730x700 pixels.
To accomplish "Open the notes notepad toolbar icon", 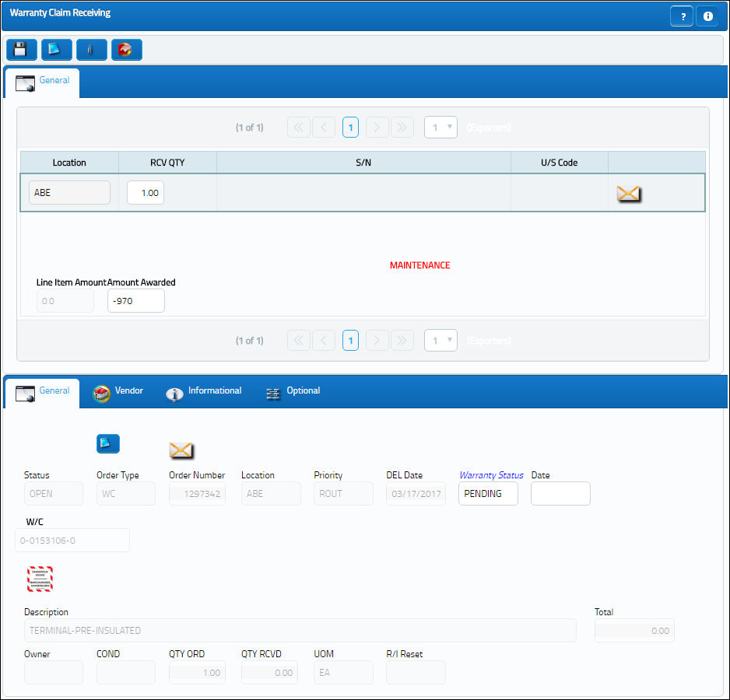I will tap(56, 49).
